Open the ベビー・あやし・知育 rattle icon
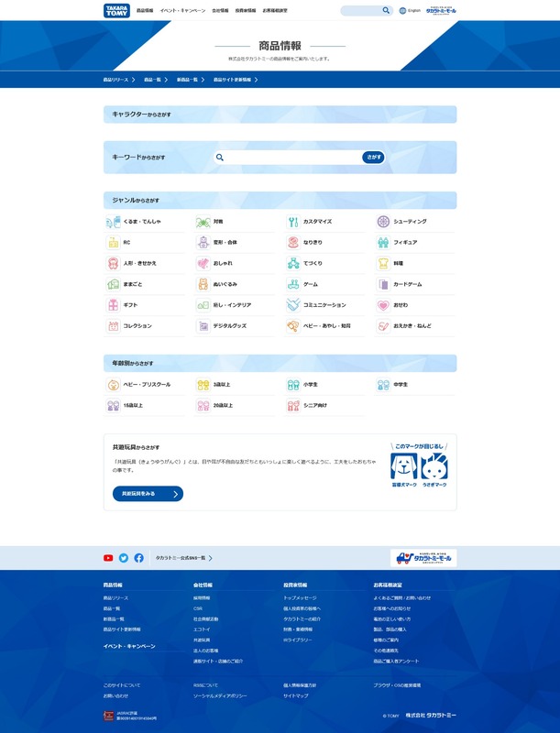The image size is (560, 733). pos(293,326)
